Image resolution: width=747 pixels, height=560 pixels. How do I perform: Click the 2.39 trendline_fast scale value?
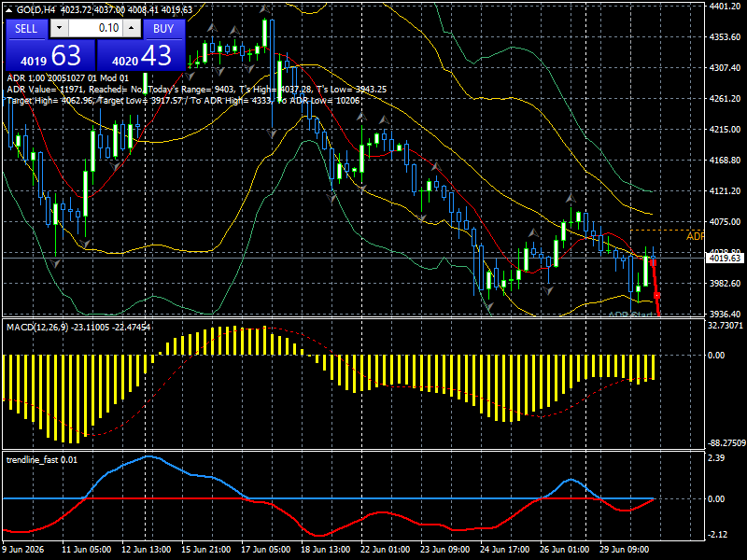(716, 458)
